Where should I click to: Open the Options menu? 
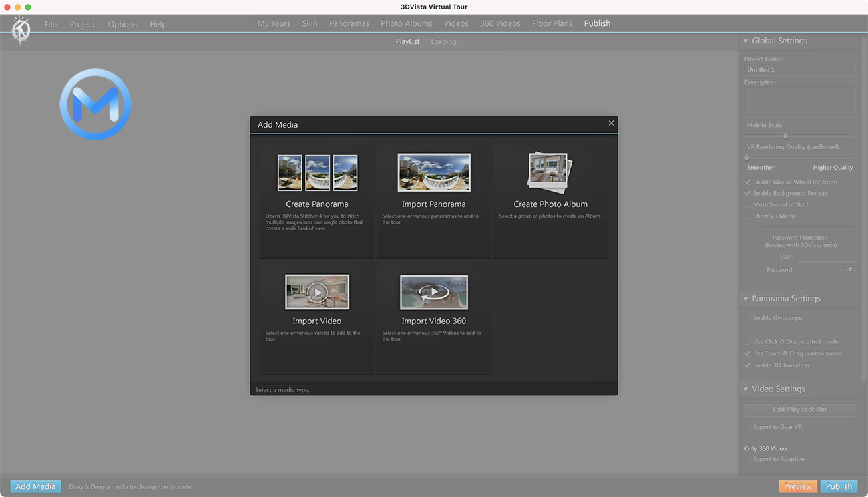click(x=122, y=24)
